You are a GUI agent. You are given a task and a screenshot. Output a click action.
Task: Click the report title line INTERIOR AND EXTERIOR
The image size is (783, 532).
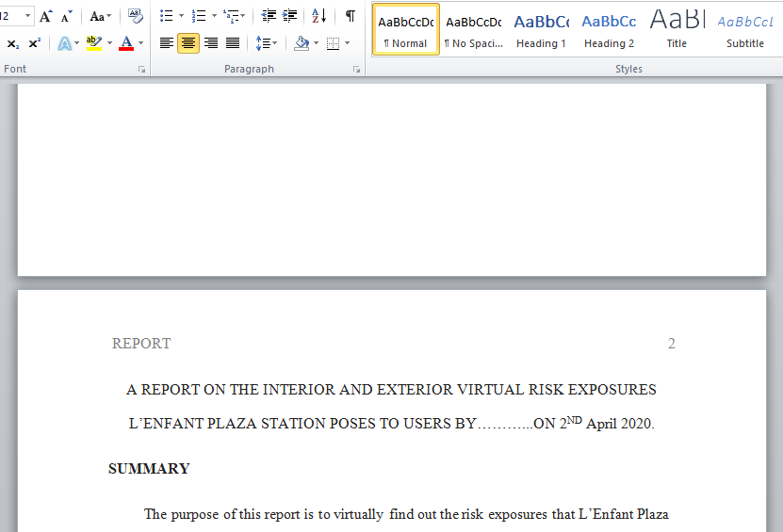(x=391, y=389)
